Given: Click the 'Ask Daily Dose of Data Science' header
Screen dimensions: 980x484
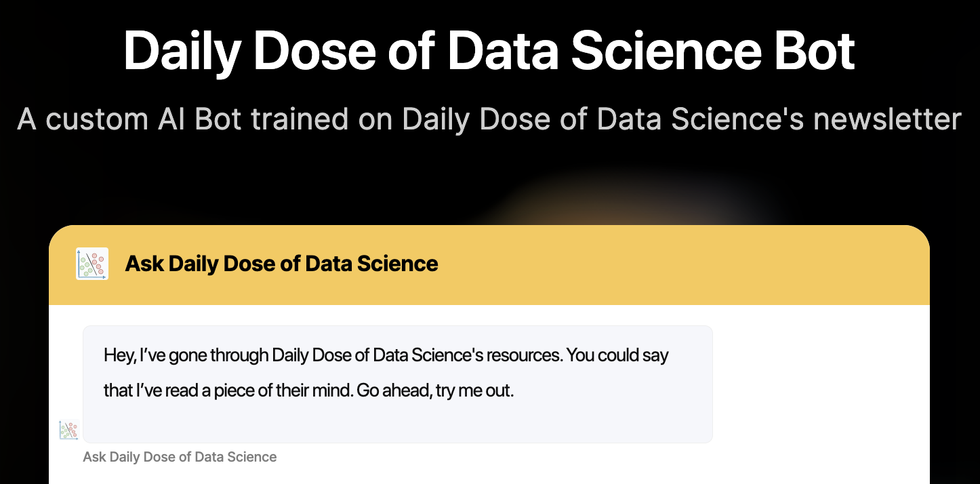Looking at the screenshot, I should (281, 264).
